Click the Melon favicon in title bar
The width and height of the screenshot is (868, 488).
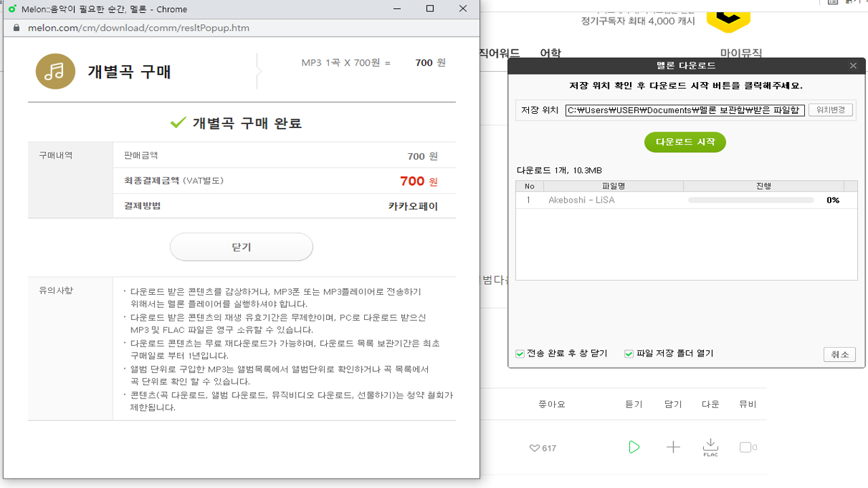12,9
